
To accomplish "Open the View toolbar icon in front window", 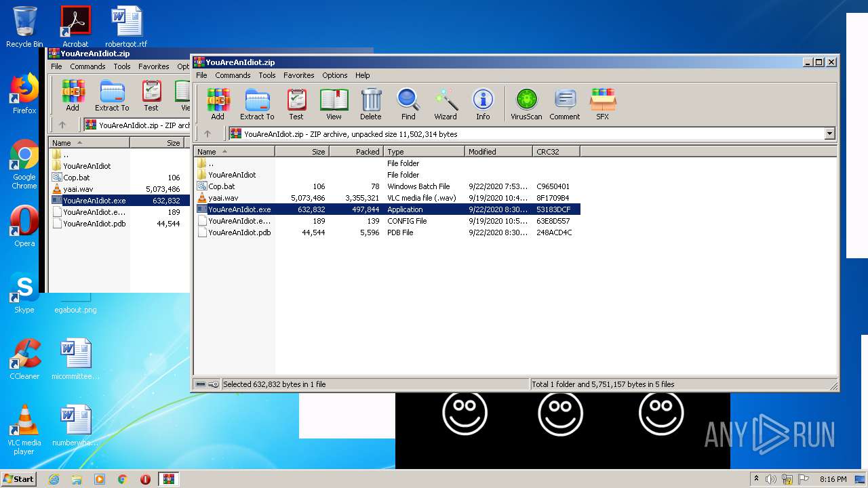I will click(x=334, y=104).
